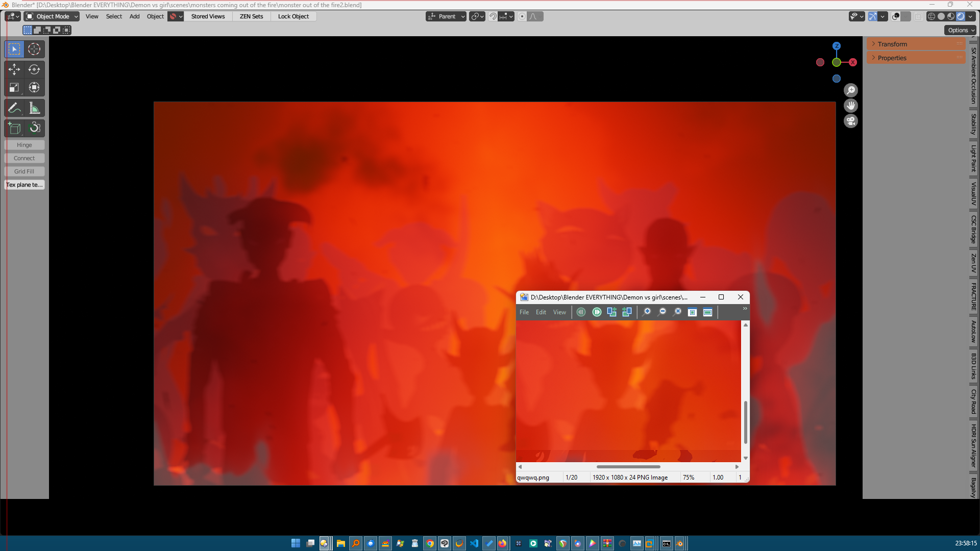The height and width of the screenshot is (551, 980).
Task: Expand the Properties panel
Action: pos(916,58)
